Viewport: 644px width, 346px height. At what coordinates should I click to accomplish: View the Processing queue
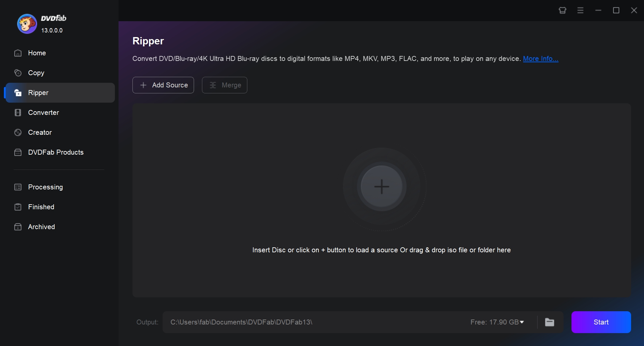45,187
